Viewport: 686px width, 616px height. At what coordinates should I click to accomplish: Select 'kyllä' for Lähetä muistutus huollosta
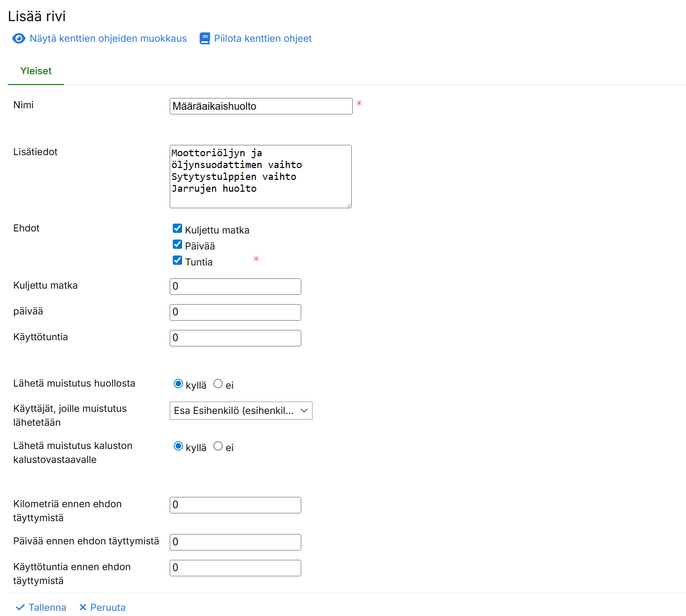178,384
